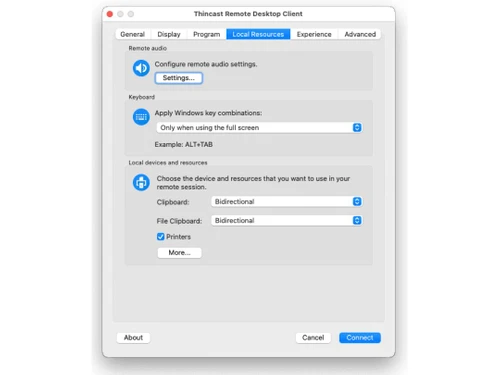Click the remote audio speaker icon
This screenshot has width=500, height=375.
point(141,68)
